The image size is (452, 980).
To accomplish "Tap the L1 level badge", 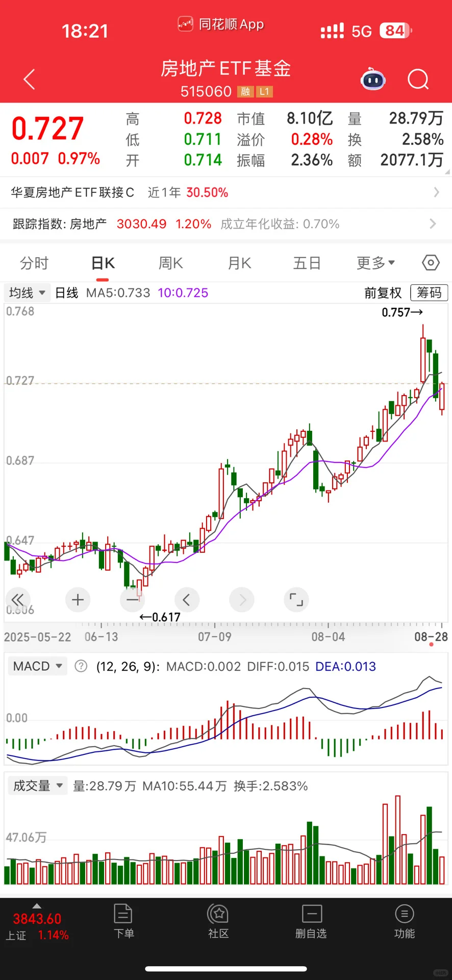I will pos(264,92).
